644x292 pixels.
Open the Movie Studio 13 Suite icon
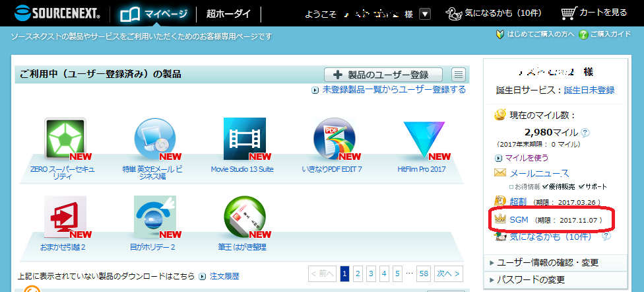245,139
